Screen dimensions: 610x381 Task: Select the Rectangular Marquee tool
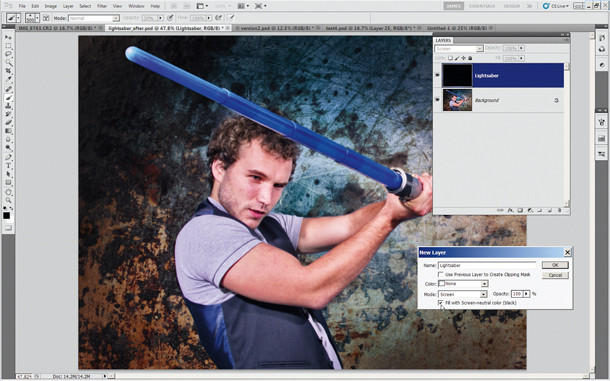coord(8,46)
